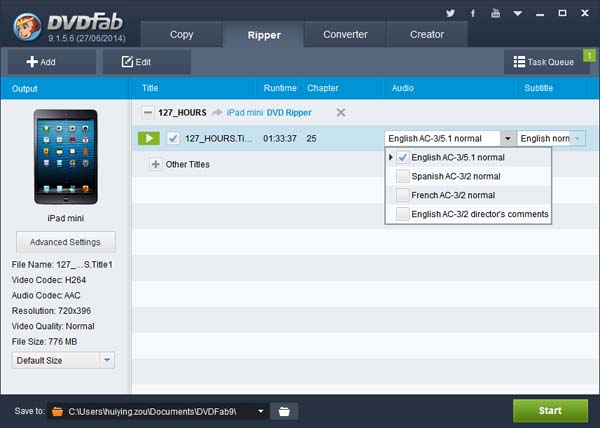600x428 pixels.
Task: Click the File Size: 776 MB text
Action: click(44, 342)
